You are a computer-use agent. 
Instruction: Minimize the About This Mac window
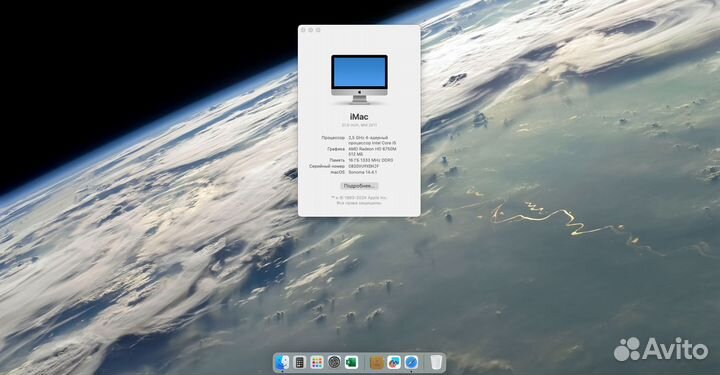311,30
